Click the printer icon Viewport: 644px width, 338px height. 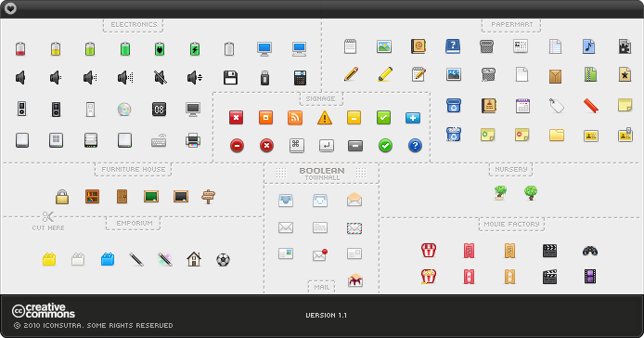(193, 140)
